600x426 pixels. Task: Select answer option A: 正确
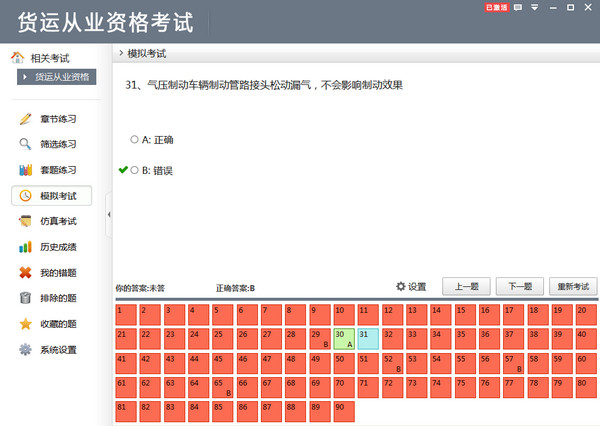tap(135, 139)
